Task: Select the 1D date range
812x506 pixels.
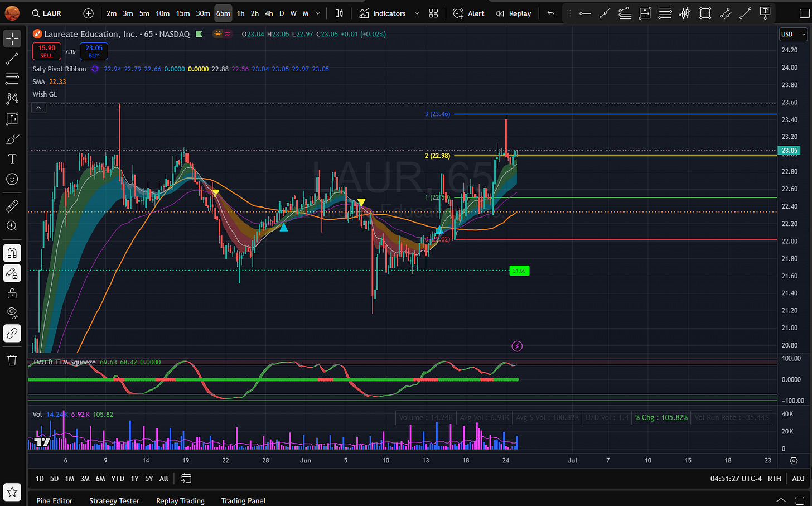Action: tap(40, 479)
